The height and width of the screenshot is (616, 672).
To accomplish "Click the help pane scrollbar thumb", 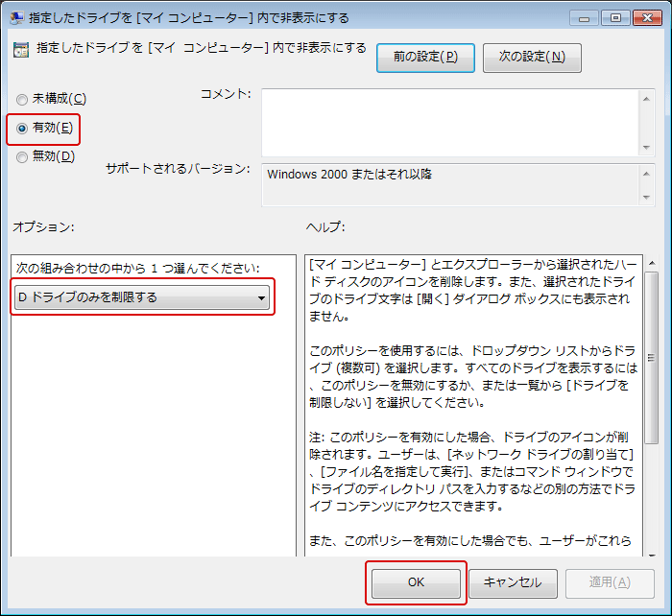I will (652, 358).
